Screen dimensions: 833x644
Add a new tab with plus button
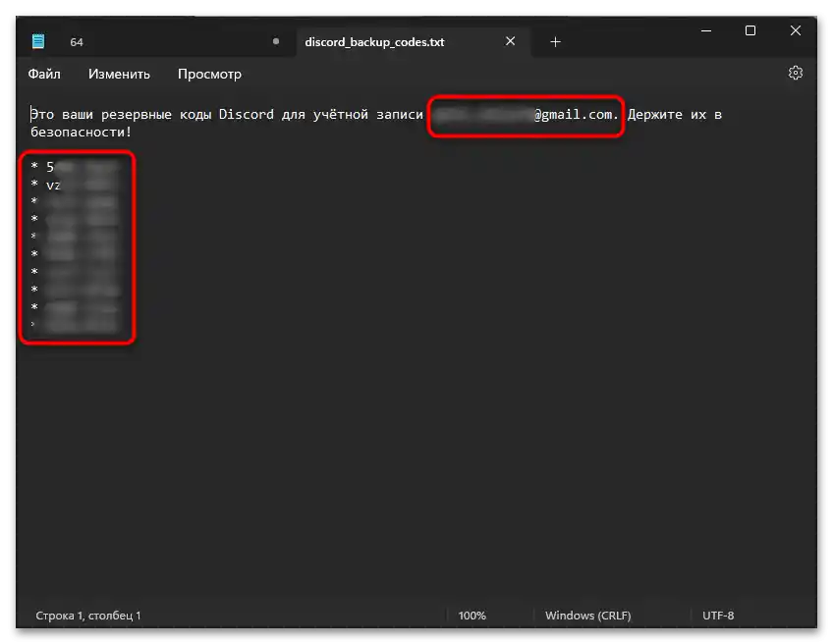[555, 41]
